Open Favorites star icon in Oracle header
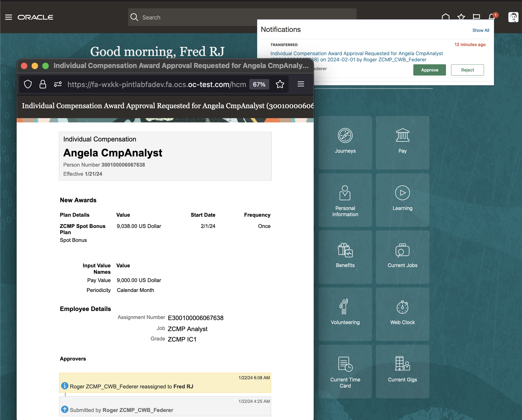The height and width of the screenshot is (420, 522). tap(461, 17)
